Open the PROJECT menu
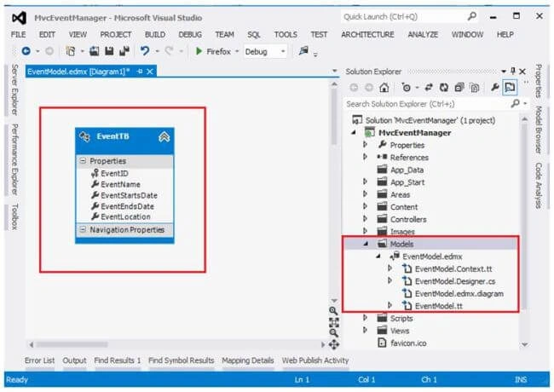 click(116, 35)
